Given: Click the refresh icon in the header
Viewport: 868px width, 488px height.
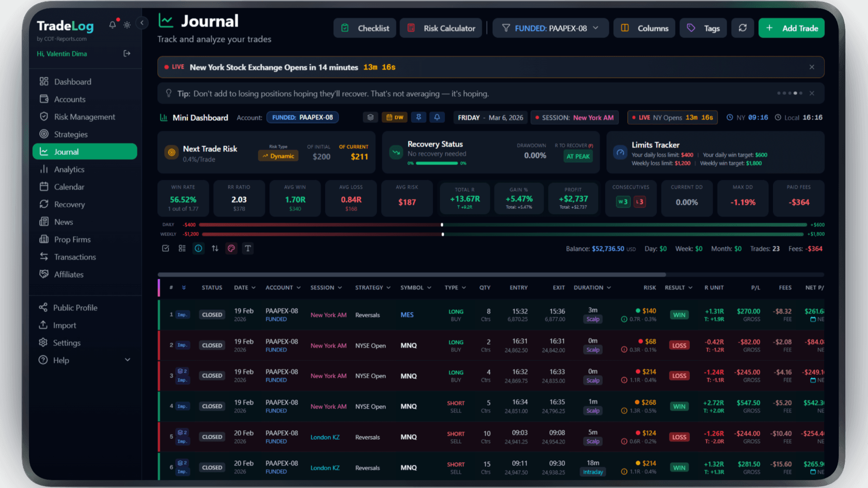Looking at the screenshot, I should [743, 28].
